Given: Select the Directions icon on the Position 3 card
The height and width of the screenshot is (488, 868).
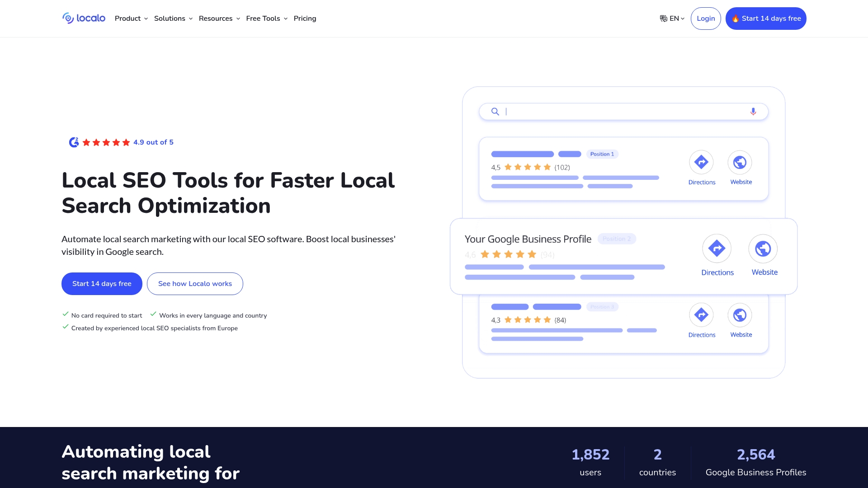Looking at the screenshot, I should 702,314.
